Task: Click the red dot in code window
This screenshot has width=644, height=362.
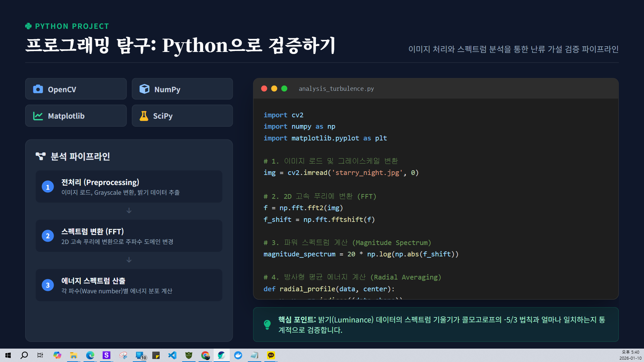Action: pos(264,88)
